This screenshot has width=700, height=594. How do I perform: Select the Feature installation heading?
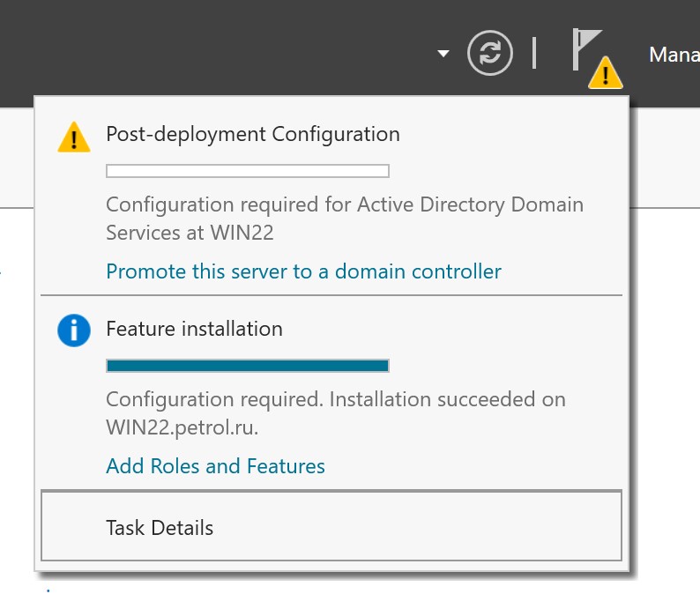[x=194, y=329]
